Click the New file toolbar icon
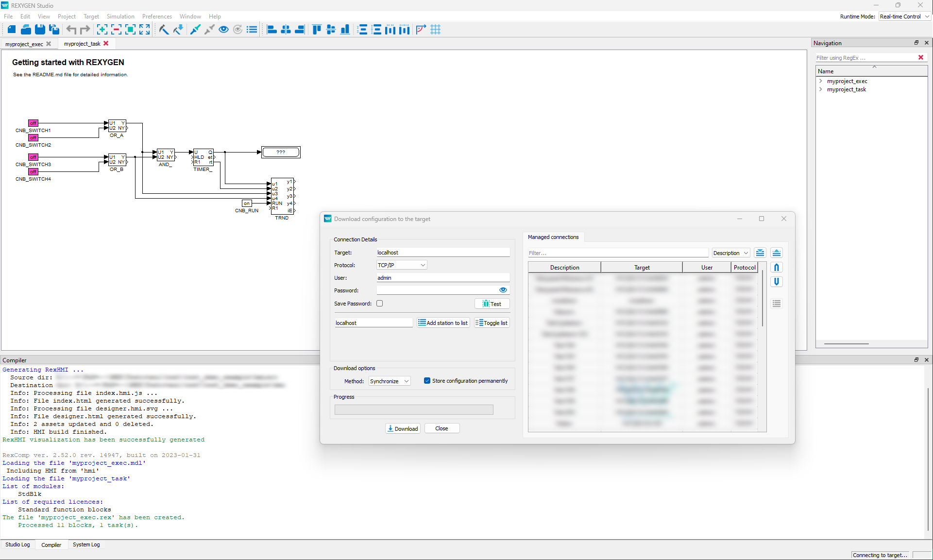This screenshot has width=933, height=560. (11, 30)
